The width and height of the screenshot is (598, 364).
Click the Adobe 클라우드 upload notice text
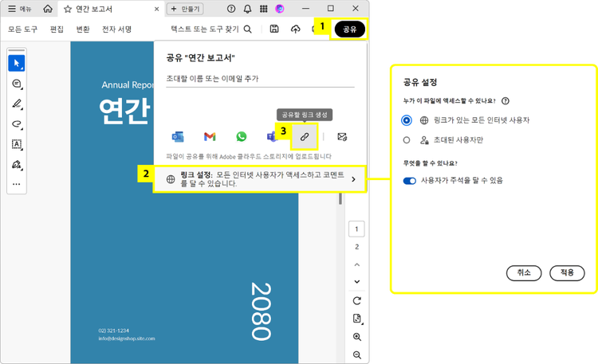coord(249,156)
